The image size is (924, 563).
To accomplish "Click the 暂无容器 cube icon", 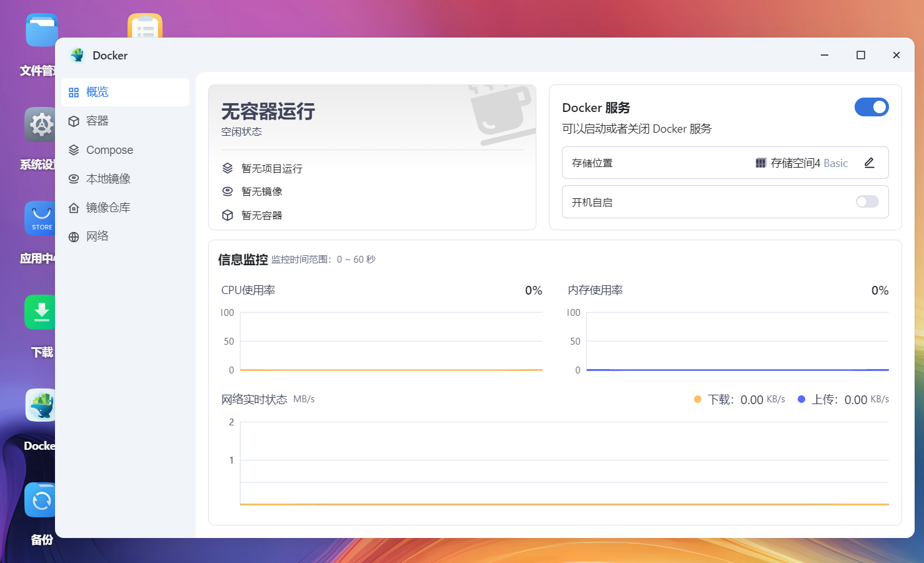I will click(228, 215).
